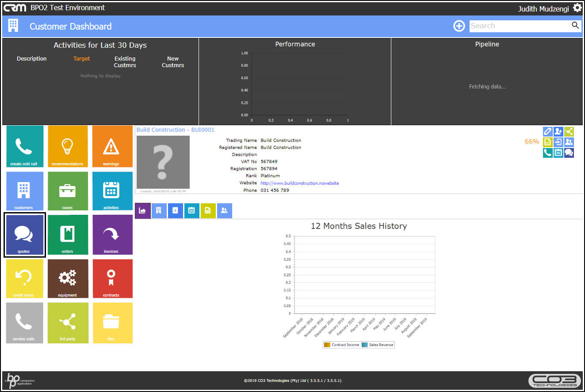Screen dimensions: 585x392
Task: Click the small speech bubbles icon in customer actions
Action: [x=569, y=152]
